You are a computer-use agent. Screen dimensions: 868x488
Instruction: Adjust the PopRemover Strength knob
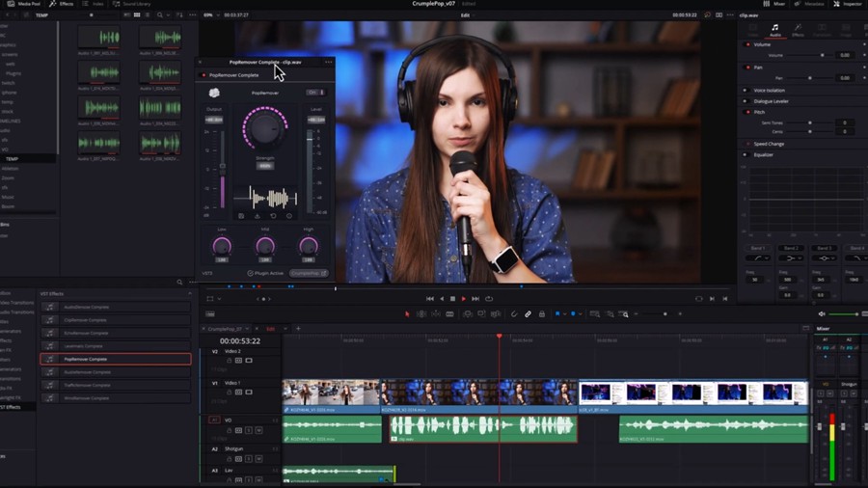coord(265,128)
